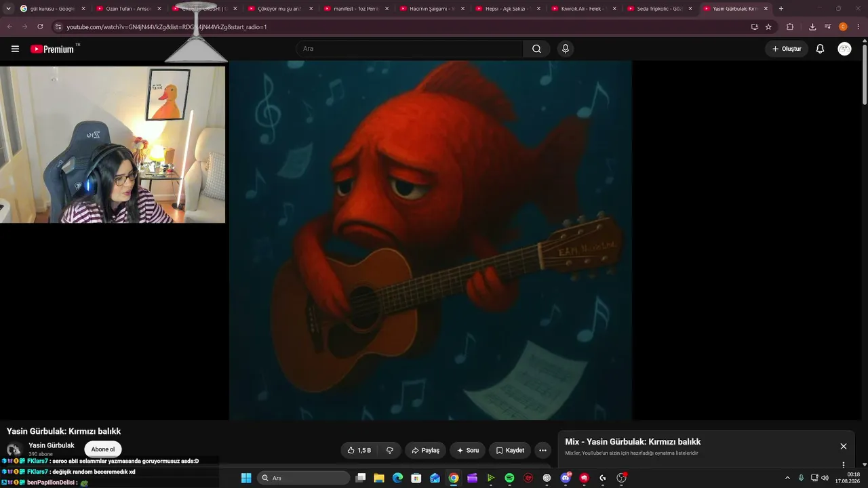This screenshot has height=488, width=868.
Task: Go back in browser history
Action: click(x=9, y=27)
